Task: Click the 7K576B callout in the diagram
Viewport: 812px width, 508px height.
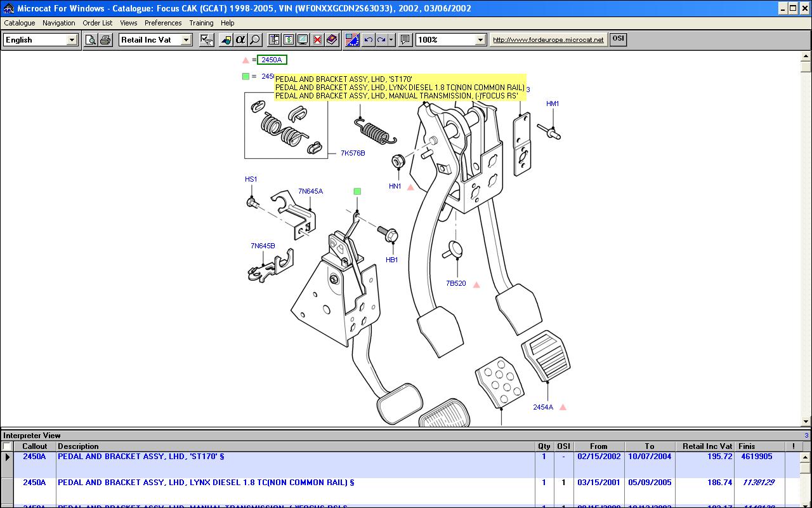Action: click(353, 153)
